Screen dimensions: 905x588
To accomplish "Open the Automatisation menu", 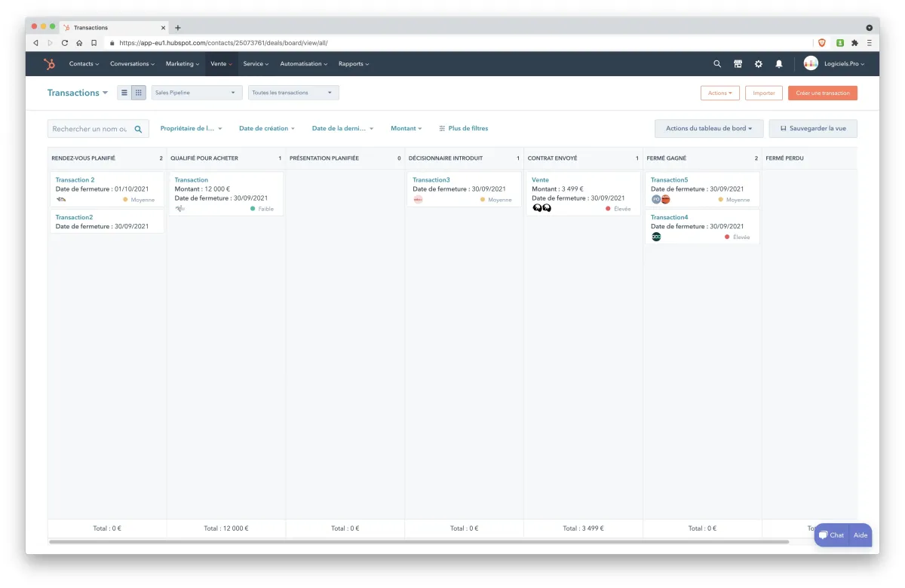I will click(304, 64).
